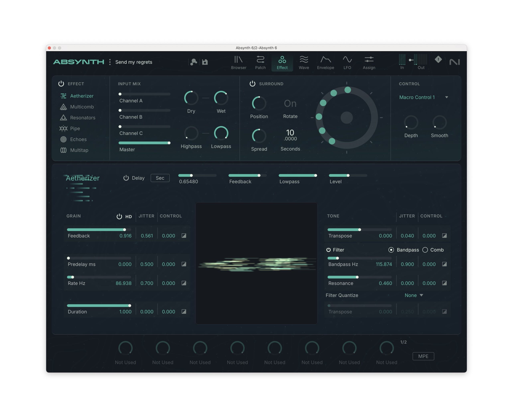Choose the Resonators effect icon

(63, 118)
